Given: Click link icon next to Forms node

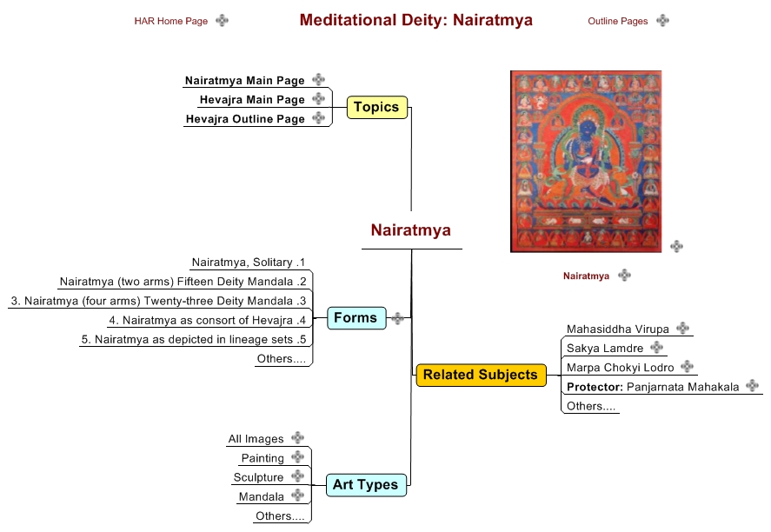Looking at the screenshot, I should 397,319.
